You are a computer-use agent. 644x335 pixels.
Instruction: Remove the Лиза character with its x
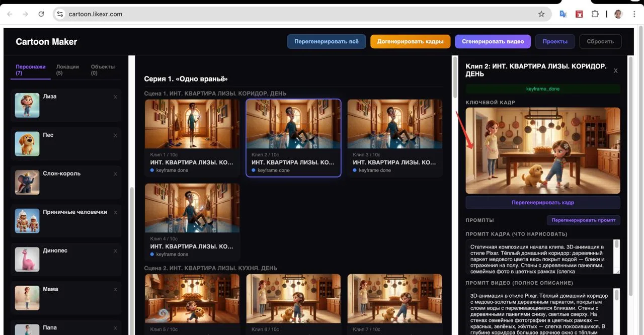(x=115, y=97)
